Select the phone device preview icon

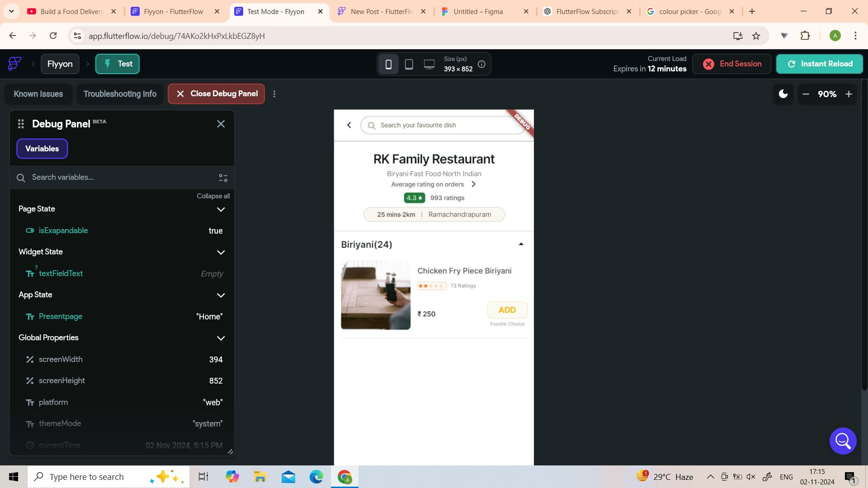388,64
